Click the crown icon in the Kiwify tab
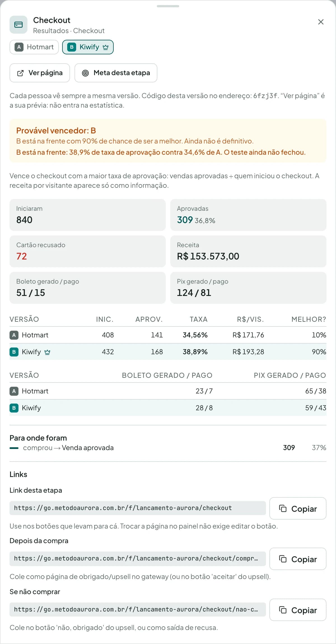This screenshot has width=336, height=644. [105, 47]
